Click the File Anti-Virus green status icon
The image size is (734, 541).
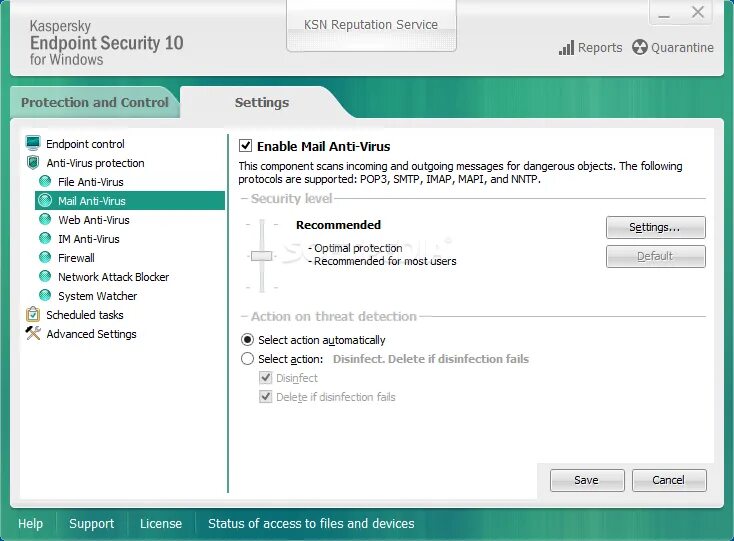click(45, 181)
